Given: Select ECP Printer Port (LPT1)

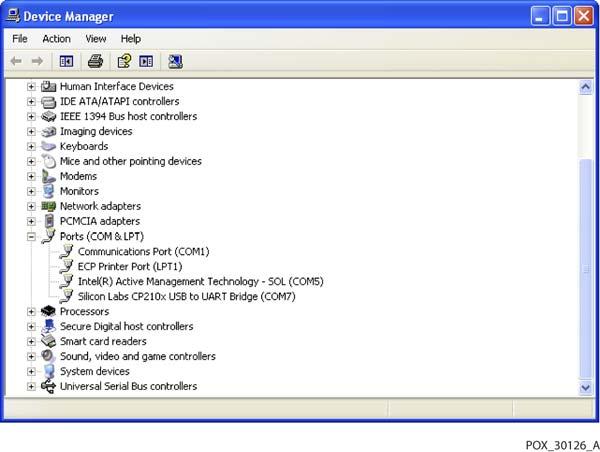Looking at the screenshot, I should pyautogui.click(x=130, y=266).
